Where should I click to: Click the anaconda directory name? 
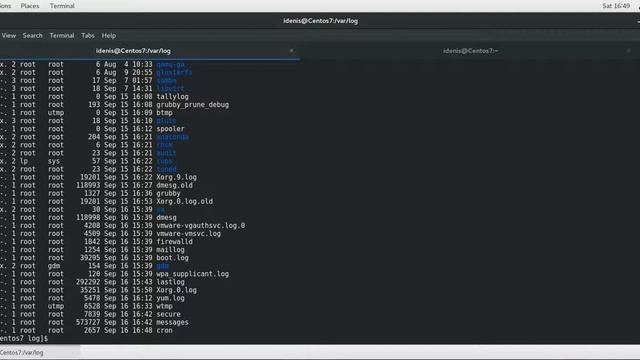click(173, 137)
